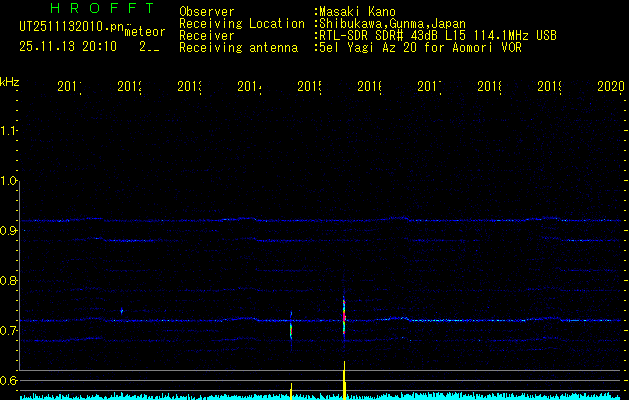The height and width of the screenshot is (400, 629).
Task: Click the small faint echo near 0.74 kHz
Action: point(122,311)
